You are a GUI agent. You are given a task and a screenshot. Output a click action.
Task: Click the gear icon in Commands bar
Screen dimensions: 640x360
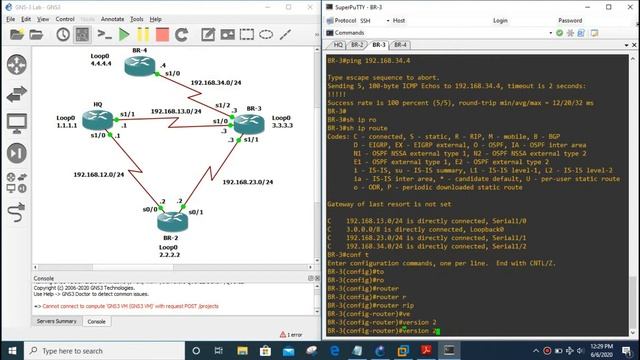tap(570, 33)
